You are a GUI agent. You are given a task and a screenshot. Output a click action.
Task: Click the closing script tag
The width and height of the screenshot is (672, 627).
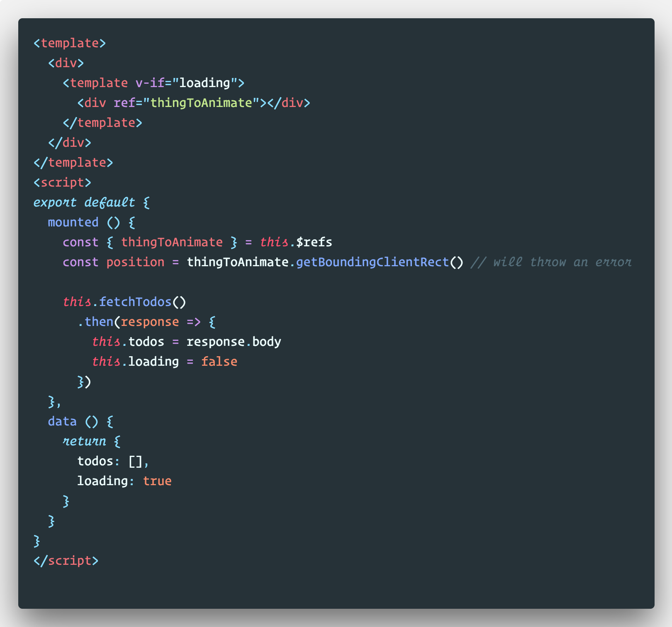point(66,561)
